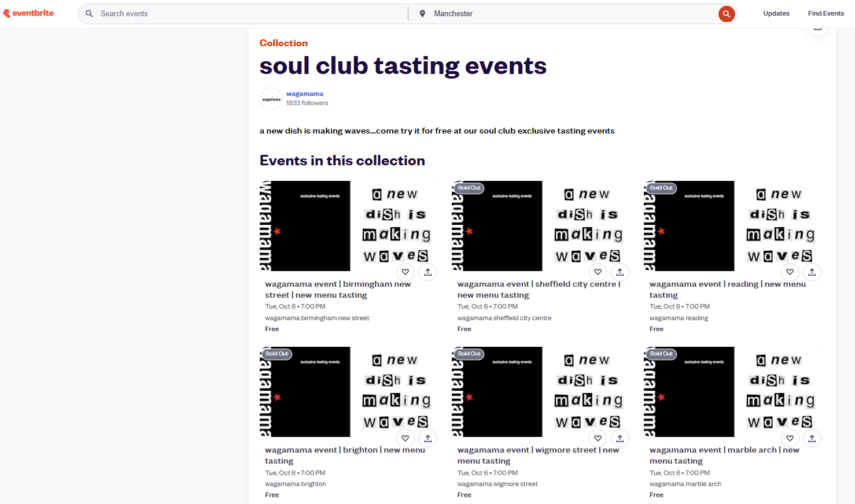This screenshot has height=504, width=855.
Task: Like the marble arch event
Action: pos(790,438)
